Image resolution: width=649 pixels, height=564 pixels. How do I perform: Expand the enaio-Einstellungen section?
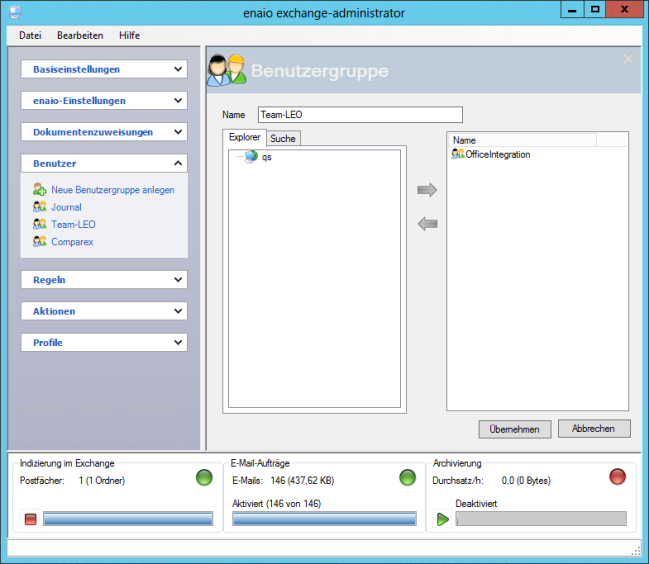[104, 101]
